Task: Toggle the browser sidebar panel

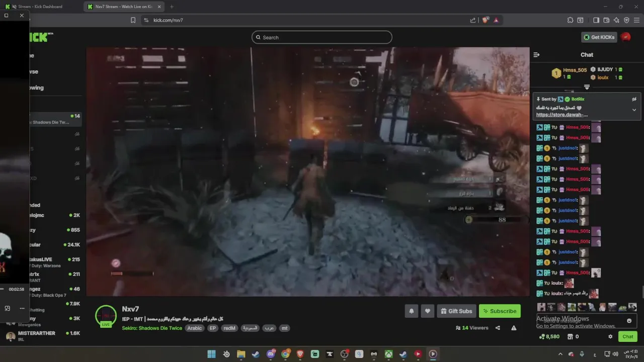Action: tap(596, 20)
